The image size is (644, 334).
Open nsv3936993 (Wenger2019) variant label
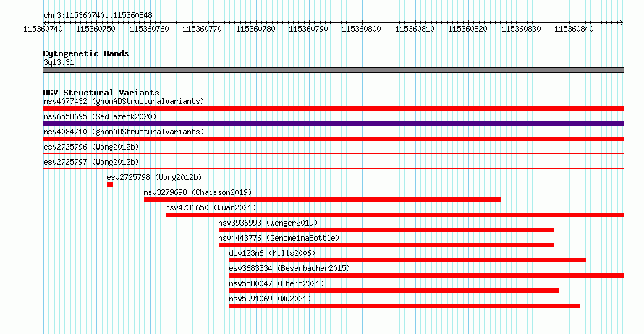pos(268,223)
